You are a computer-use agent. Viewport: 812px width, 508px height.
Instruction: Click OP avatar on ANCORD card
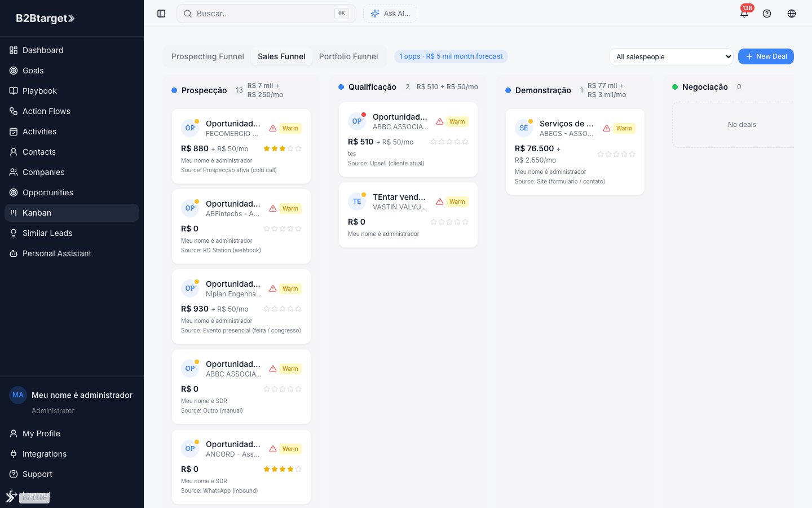[190, 449]
